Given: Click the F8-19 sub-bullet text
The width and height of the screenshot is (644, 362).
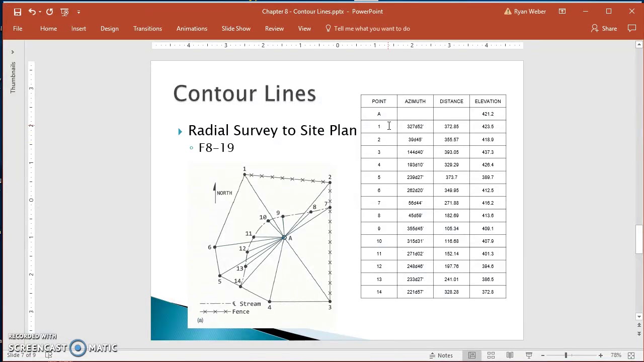Looking at the screenshot, I should pyautogui.click(x=216, y=147).
